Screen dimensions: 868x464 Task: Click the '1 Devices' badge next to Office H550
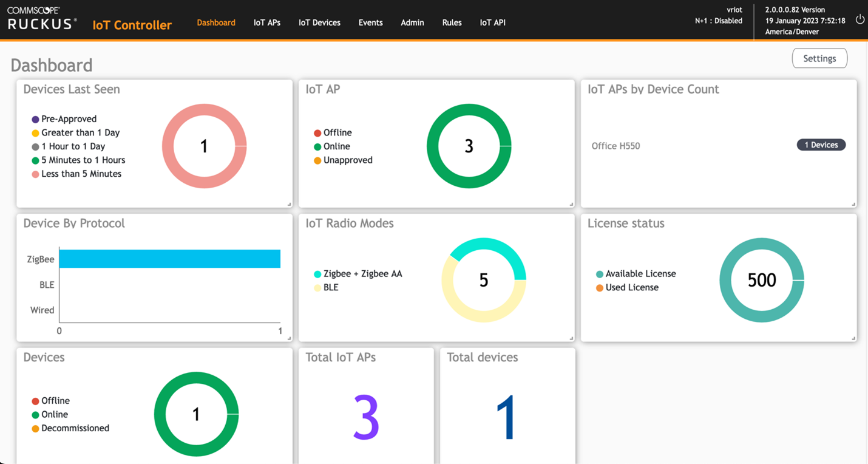[821, 145]
